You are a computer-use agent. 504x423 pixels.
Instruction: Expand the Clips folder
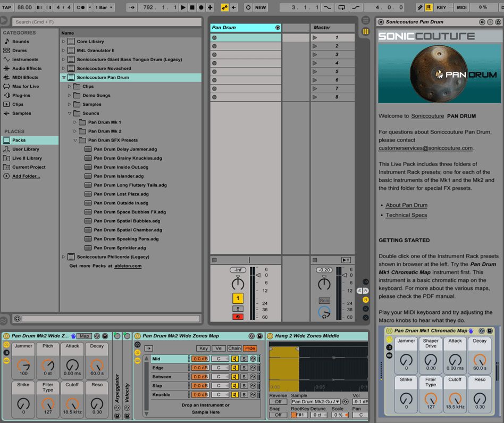tap(69, 87)
